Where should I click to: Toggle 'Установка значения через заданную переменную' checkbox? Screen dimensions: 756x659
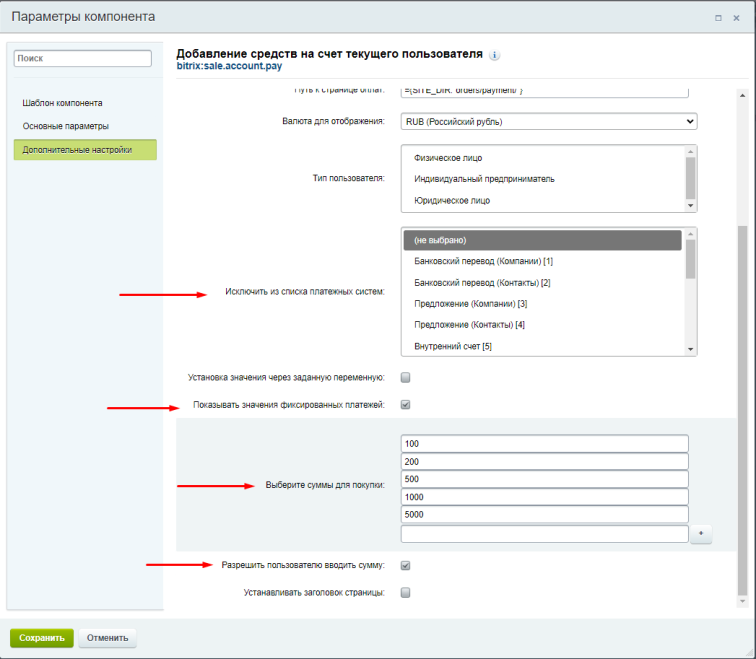(x=405, y=377)
